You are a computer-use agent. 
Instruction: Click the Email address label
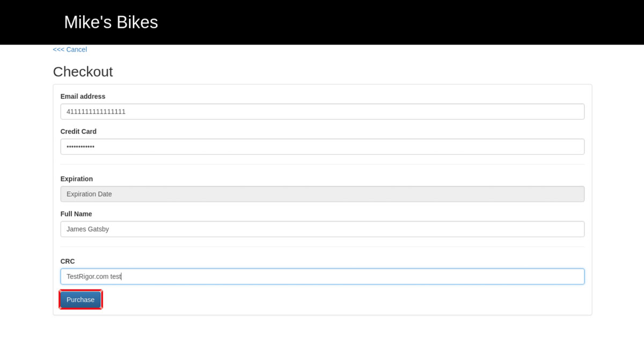tap(83, 96)
